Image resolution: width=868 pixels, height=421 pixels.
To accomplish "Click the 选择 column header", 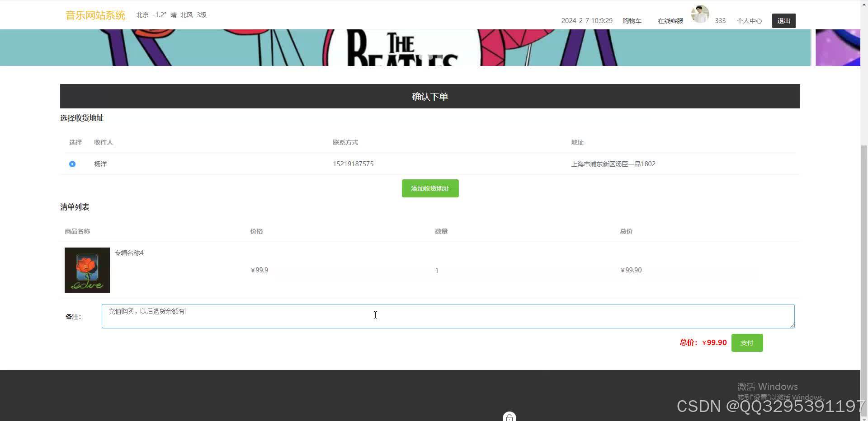I will (x=75, y=142).
